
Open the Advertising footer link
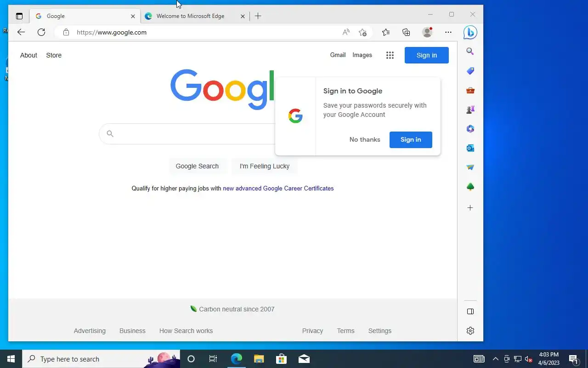[90, 331]
